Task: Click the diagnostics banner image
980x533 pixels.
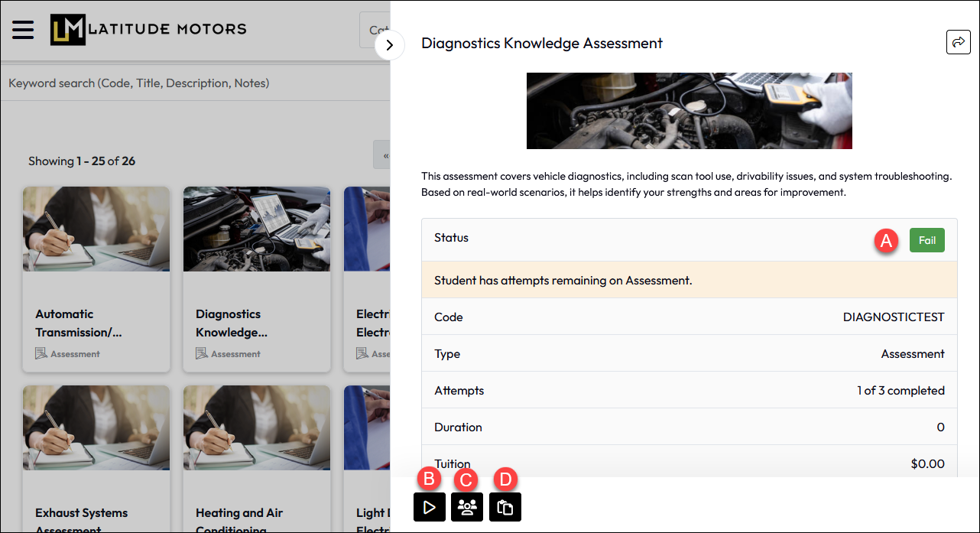Action: [689, 111]
